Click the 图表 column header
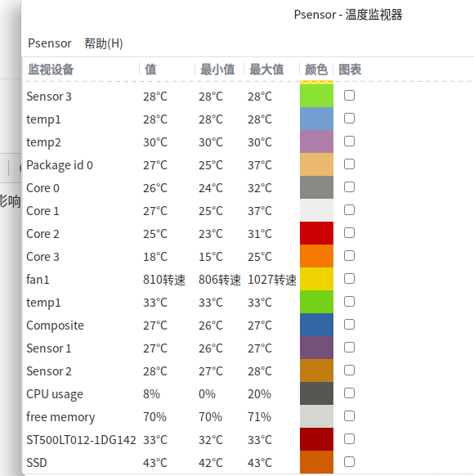 point(350,70)
